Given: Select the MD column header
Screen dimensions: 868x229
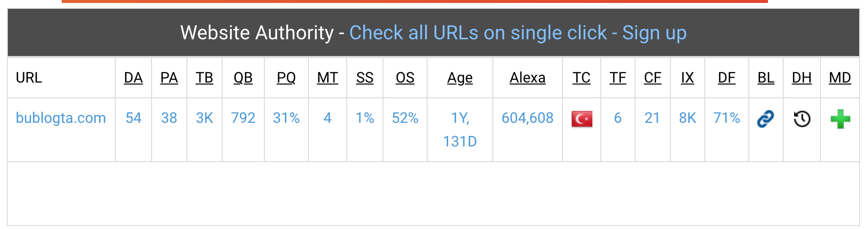Looking at the screenshot, I should pyautogui.click(x=840, y=78).
